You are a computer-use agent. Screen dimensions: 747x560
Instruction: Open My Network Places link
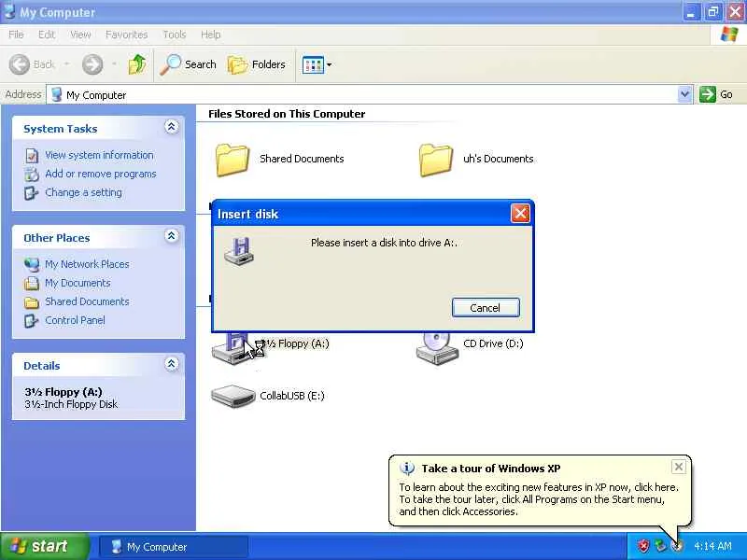(87, 264)
